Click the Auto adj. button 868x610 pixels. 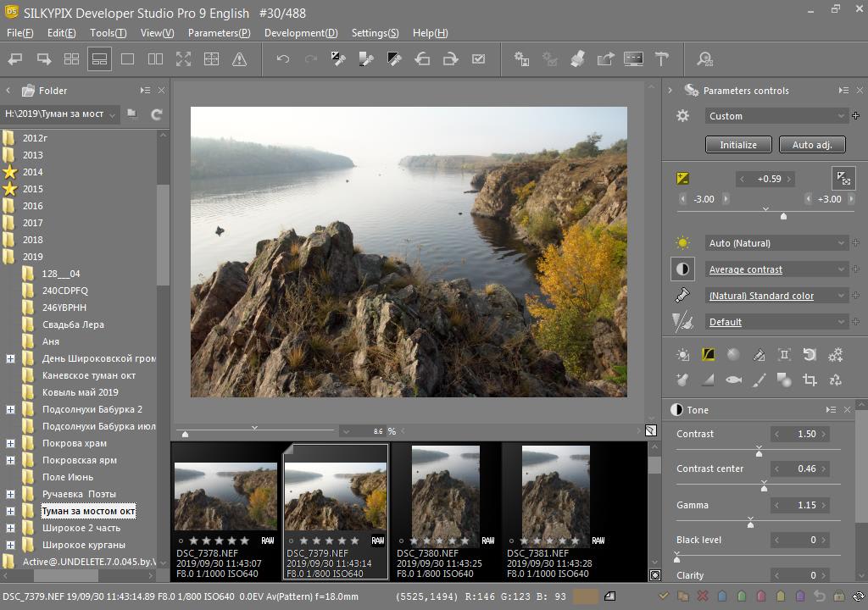(811, 145)
